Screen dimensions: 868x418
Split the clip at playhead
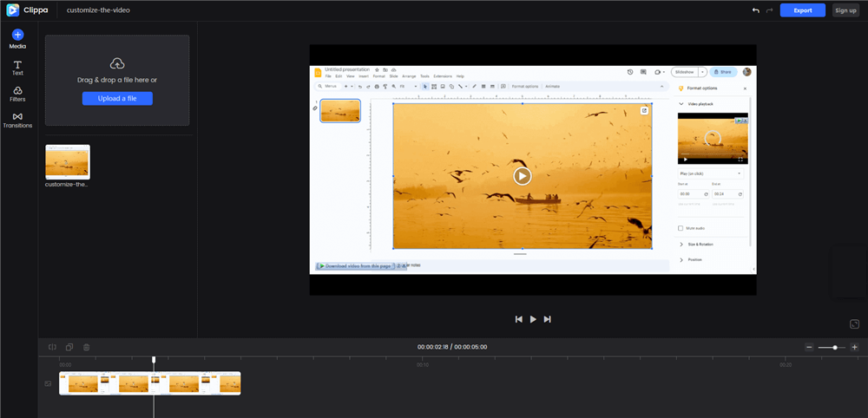coord(53,347)
